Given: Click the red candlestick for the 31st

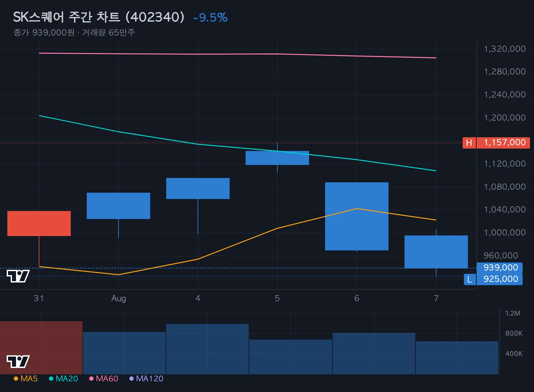Looking at the screenshot, I should pyautogui.click(x=39, y=223).
